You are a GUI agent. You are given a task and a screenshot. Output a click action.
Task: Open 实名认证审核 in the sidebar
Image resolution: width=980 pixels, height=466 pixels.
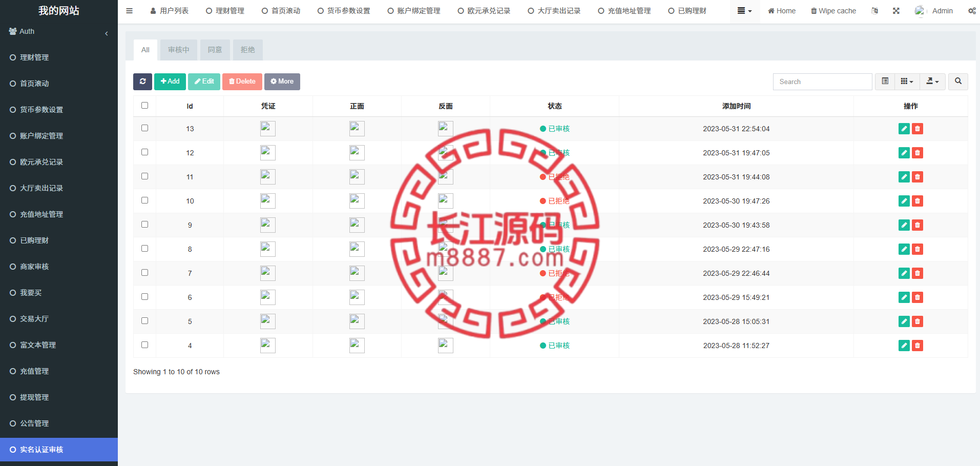(59, 450)
